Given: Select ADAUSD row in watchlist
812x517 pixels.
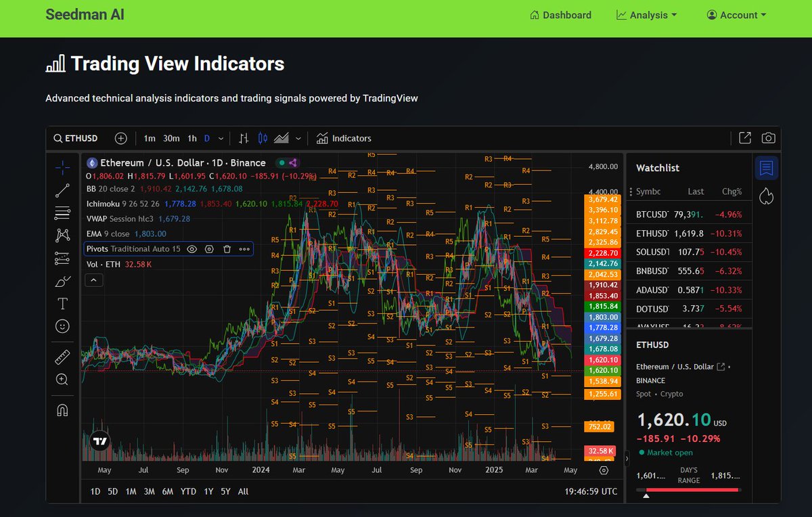Looking at the screenshot, I should tap(689, 290).
